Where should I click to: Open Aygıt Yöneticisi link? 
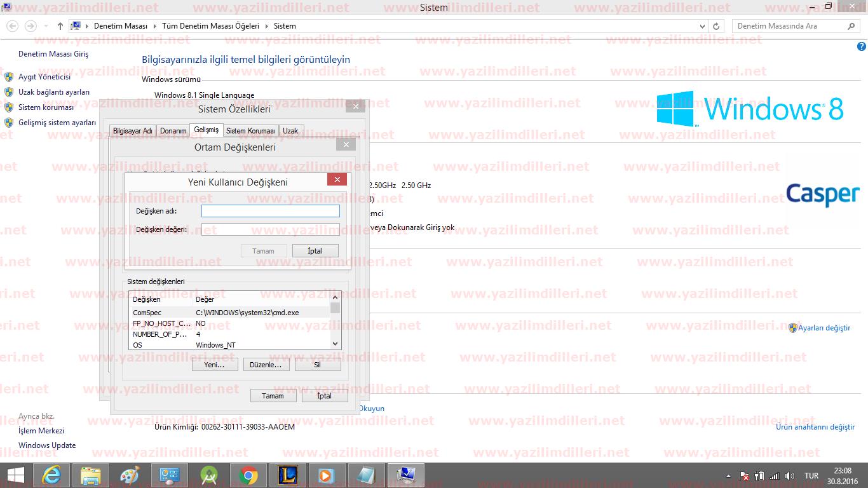point(44,77)
